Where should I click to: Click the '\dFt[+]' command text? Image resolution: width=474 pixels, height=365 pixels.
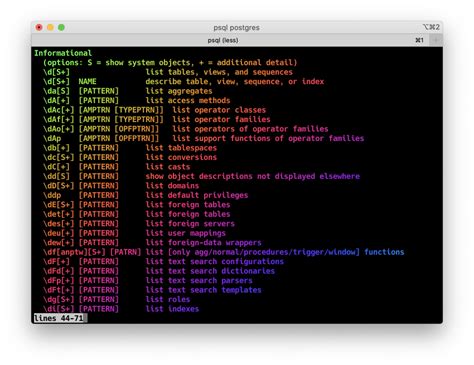coord(59,290)
